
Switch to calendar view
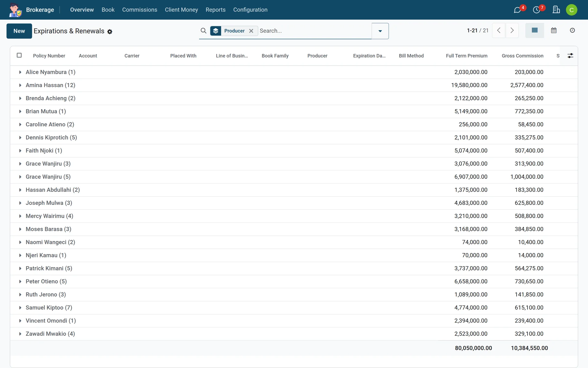click(x=554, y=30)
